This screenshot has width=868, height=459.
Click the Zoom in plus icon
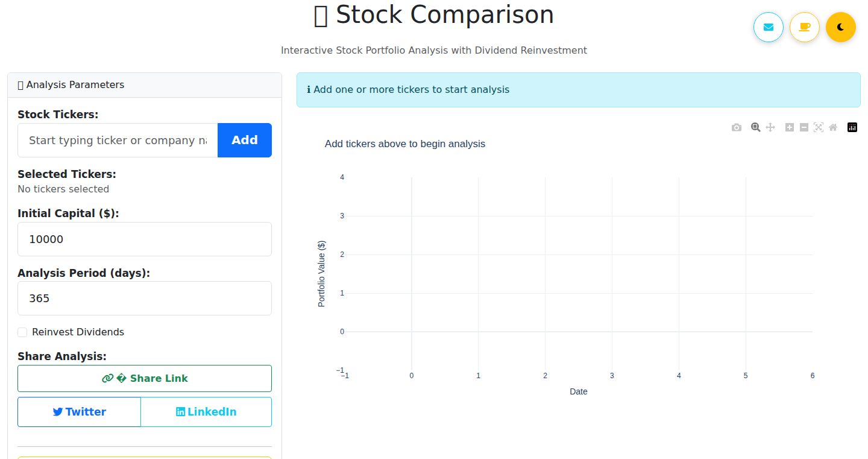790,127
